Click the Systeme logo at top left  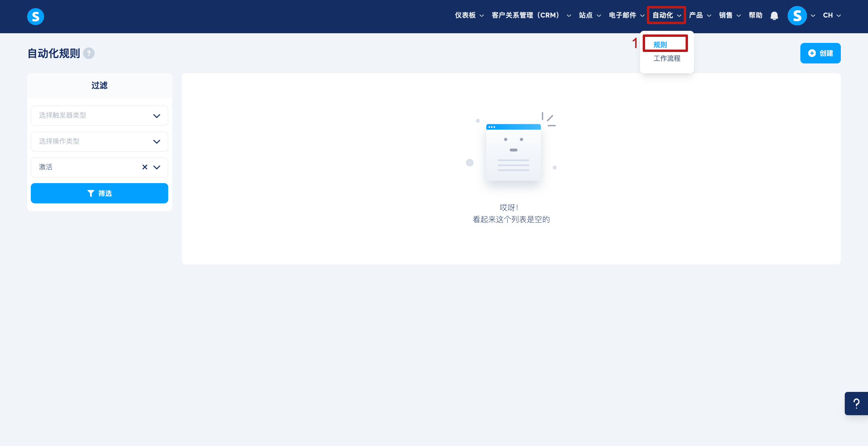tap(35, 16)
